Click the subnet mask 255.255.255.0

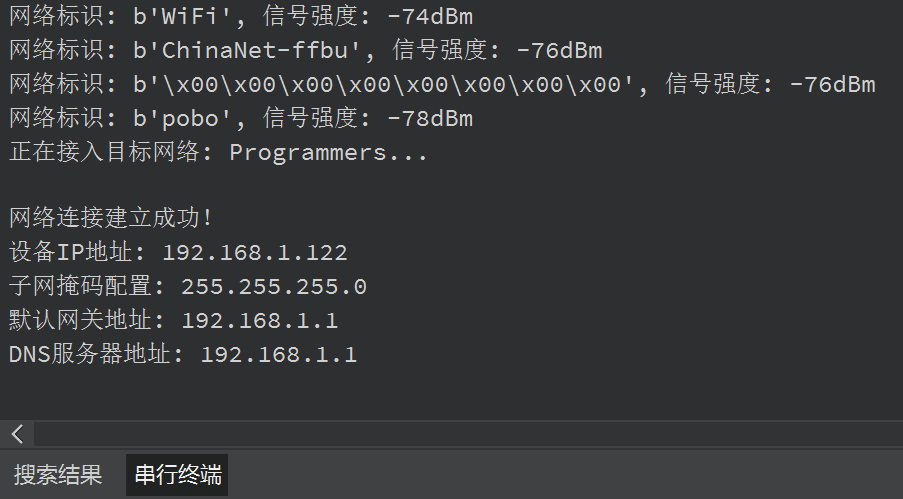pos(274,286)
